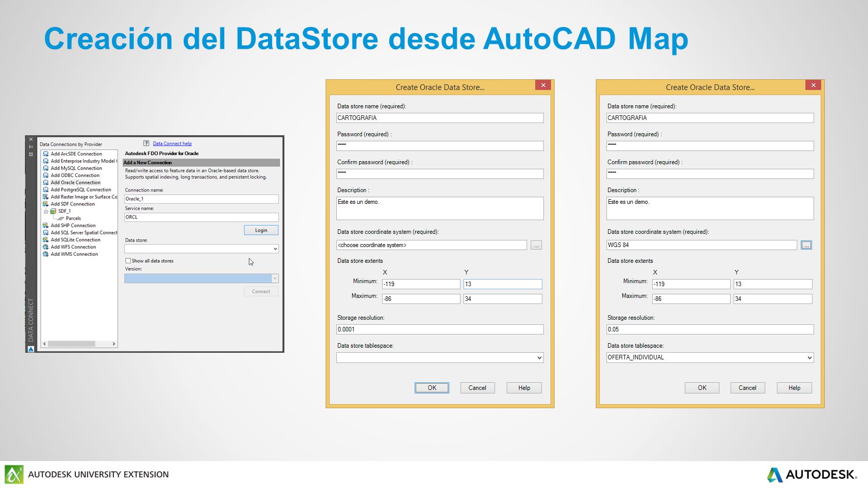Click the Add SQLite Connection icon
Screen dimensions: 868x488
pos(46,239)
